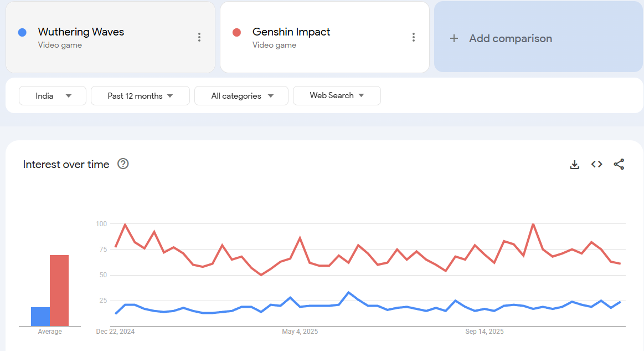Click the red Genshin Impact average bar
644x351 pixels.
[x=59, y=291]
